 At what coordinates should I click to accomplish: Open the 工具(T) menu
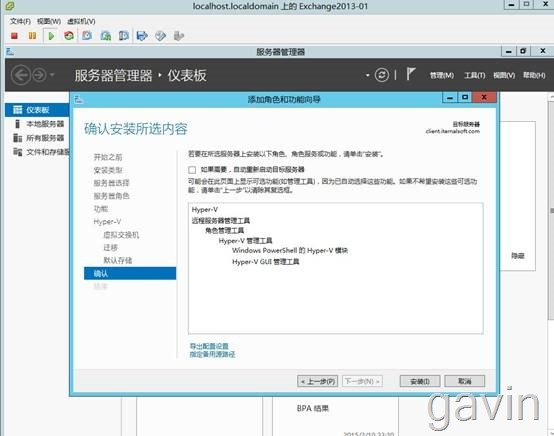[x=474, y=75]
